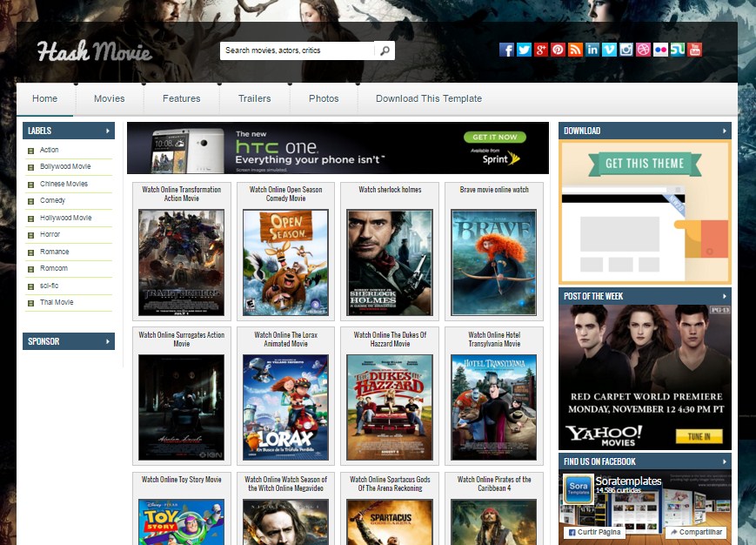This screenshot has height=545, width=756.
Task: Open the Movies menu item
Action: (110, 99)
